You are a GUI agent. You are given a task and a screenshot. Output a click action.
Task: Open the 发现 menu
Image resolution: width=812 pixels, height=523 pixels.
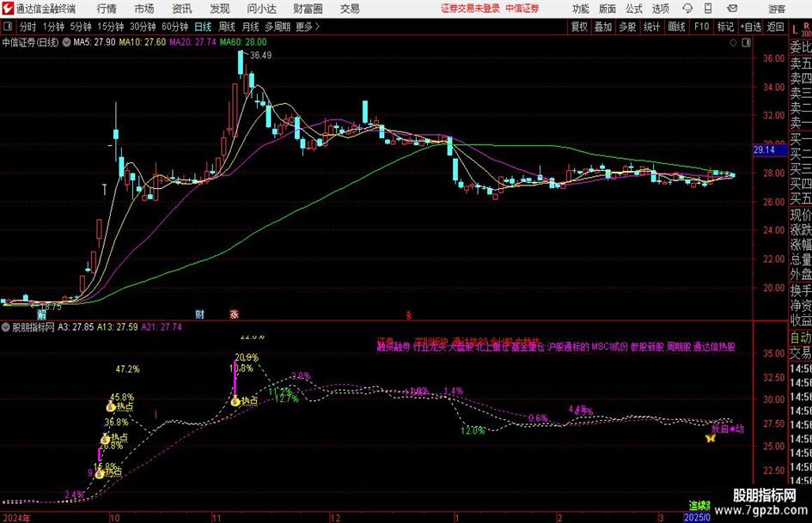[220, 9]
